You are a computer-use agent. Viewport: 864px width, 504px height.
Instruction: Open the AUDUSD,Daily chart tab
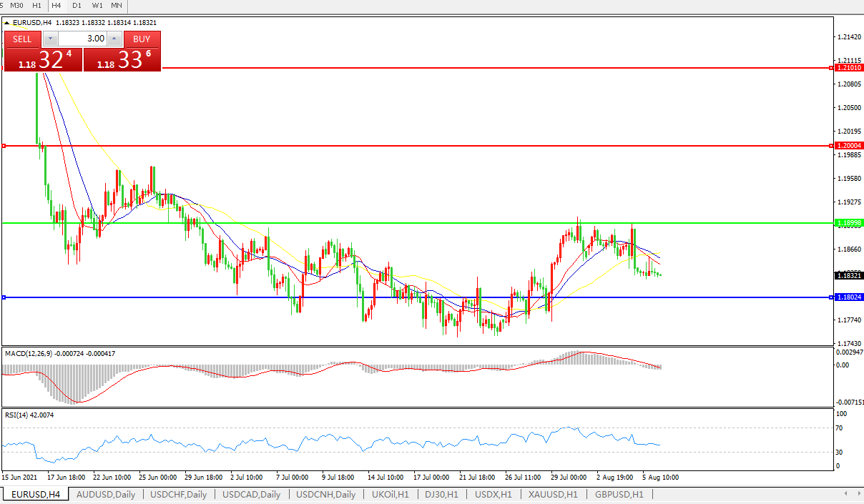(x=105, y=494)
